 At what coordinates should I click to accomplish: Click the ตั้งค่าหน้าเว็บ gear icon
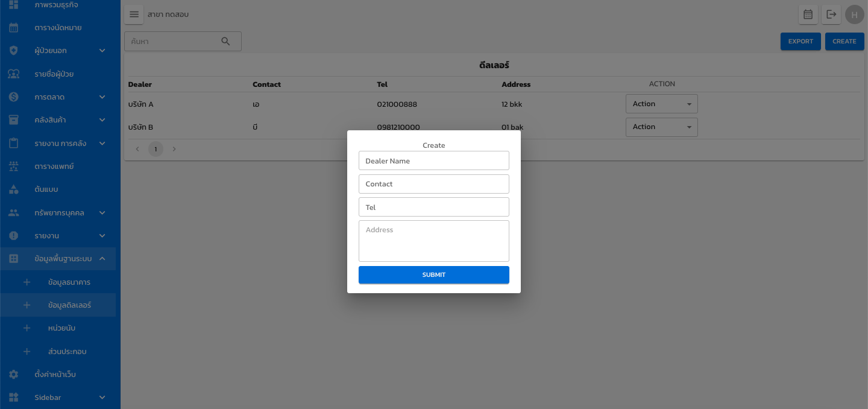[13, 375]
